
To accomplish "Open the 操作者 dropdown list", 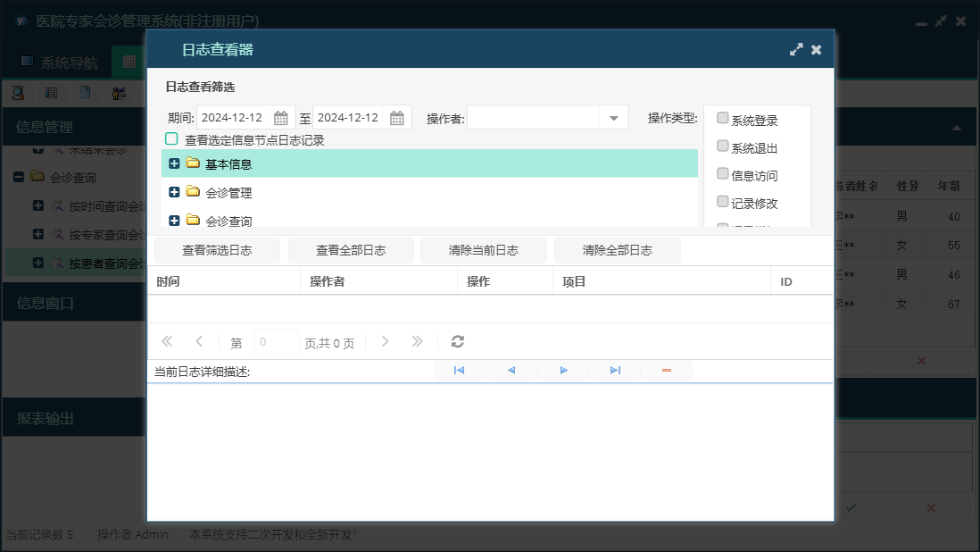I will 614,118.
